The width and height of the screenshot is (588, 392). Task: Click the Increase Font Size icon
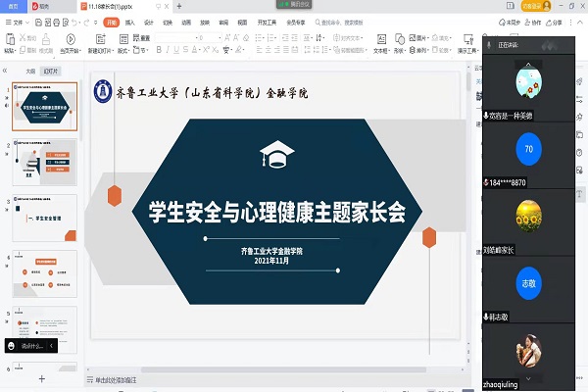[227, 38]
